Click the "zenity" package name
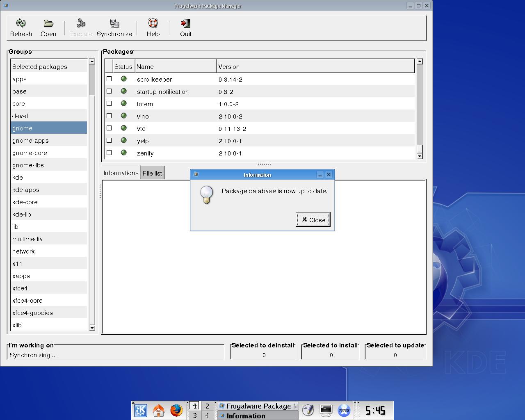Viewport: 525px width, 420px height. click(x=145, y=153)
